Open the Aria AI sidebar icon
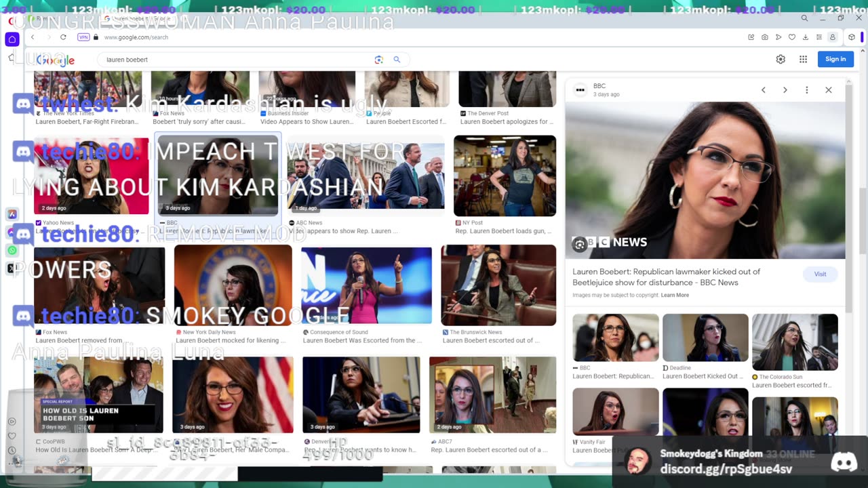This screenshot has height=488, width=868. point(12,214)
